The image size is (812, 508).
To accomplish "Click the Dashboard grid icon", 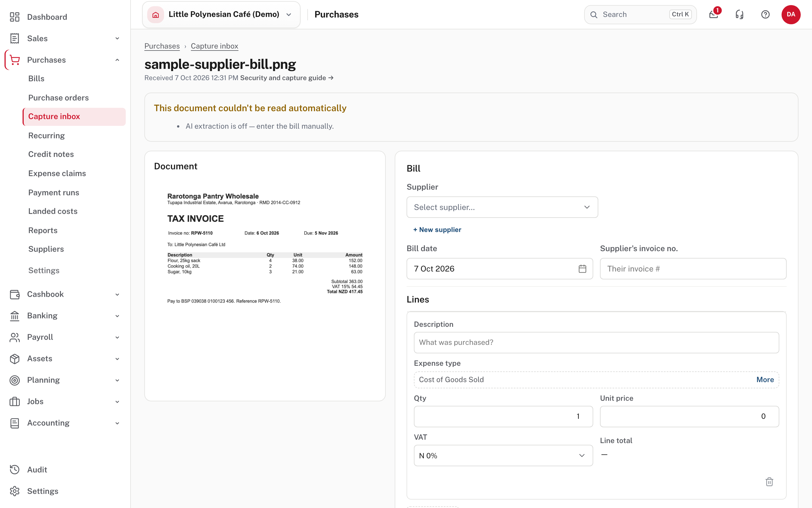I will click(x=14, y=17).
